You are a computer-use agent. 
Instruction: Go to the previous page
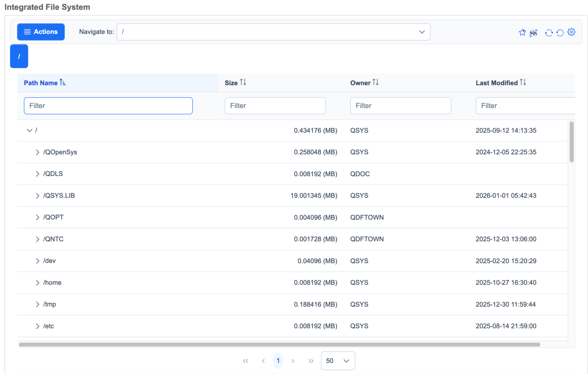[263, 361]
